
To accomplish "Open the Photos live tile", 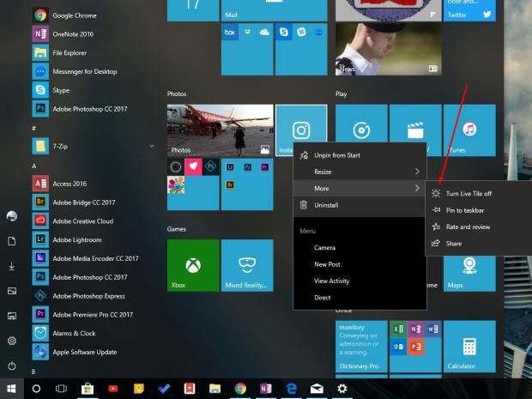I will pyautogui.click(x=220, y=130).
